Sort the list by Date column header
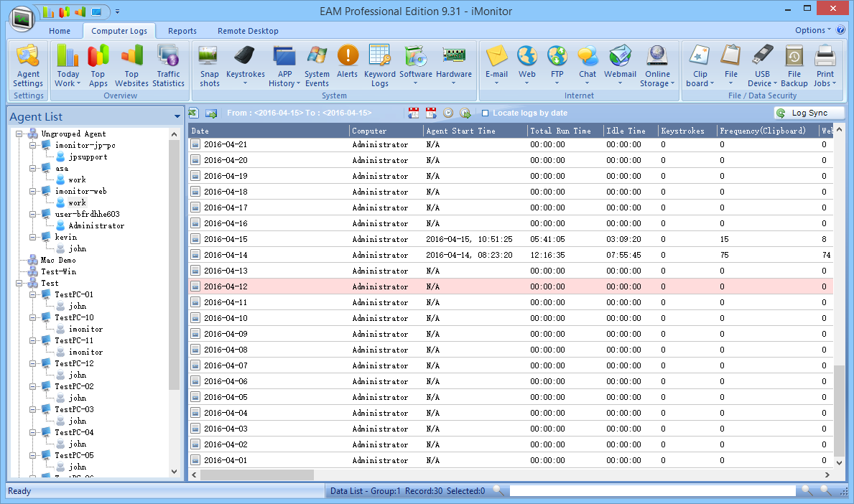 [269, 131]
